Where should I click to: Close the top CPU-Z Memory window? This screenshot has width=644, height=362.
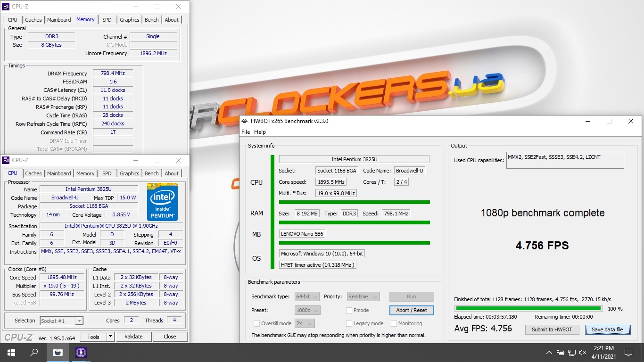(x=179, y=7)
